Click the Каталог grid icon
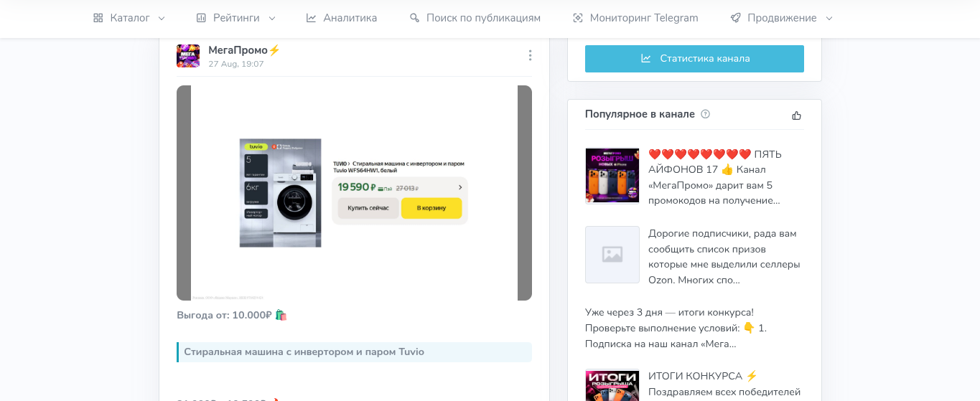This screenshot has width=980, height=401. [x=98, y=18]
